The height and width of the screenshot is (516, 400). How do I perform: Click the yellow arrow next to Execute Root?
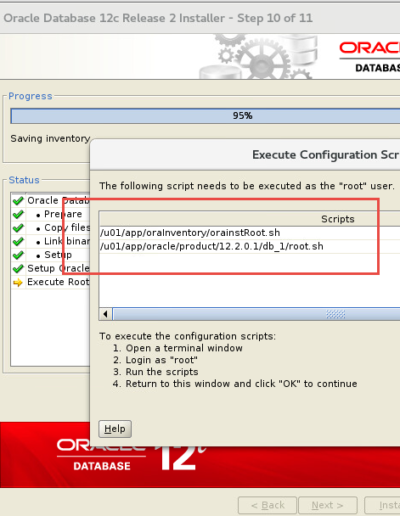coord(18,282)
